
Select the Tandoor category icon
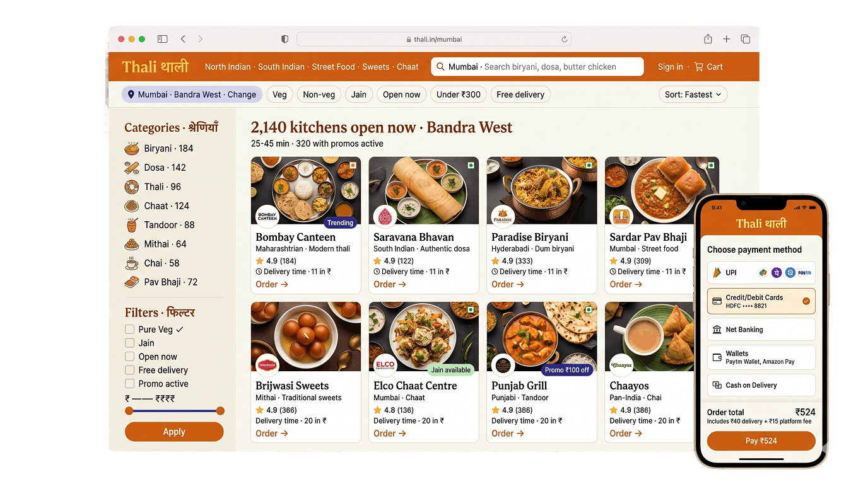coord(132,225)
